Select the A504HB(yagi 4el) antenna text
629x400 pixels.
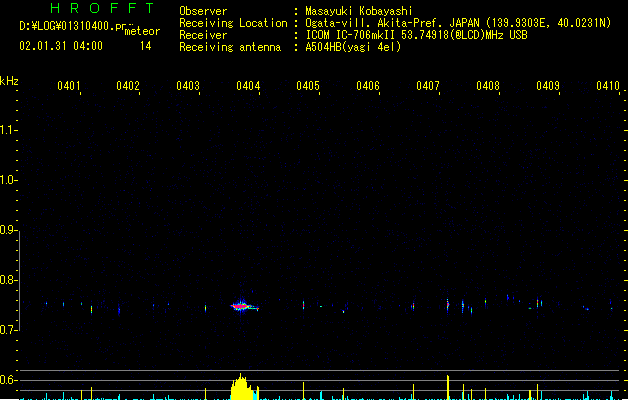point(353,47)
